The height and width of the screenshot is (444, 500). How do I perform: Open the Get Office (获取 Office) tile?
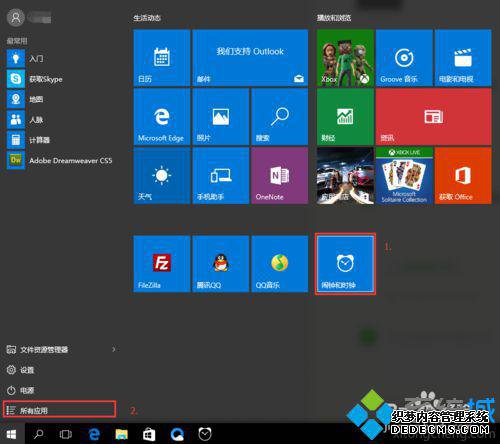(463, 176)
